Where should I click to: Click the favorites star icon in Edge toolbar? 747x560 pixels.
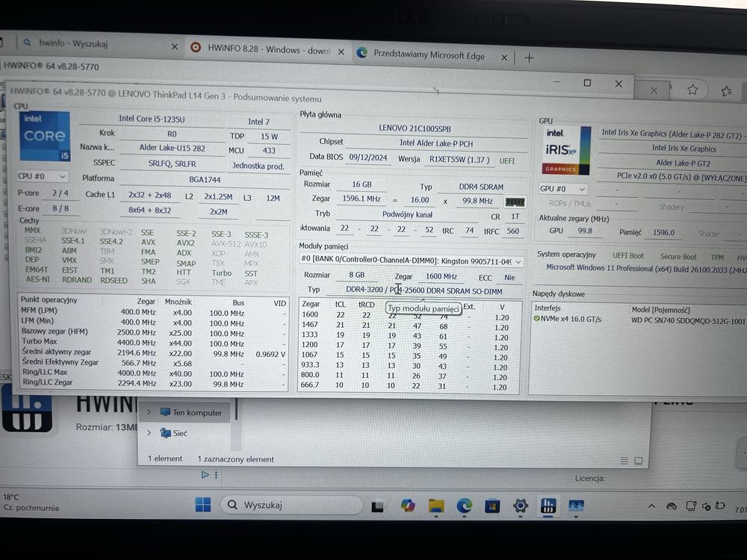click(x=692, y=90)
